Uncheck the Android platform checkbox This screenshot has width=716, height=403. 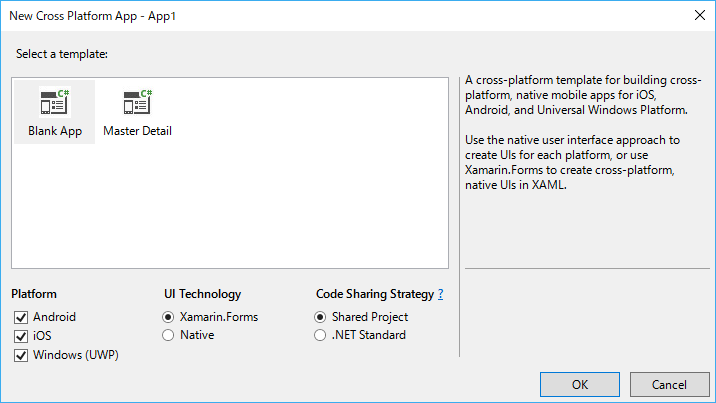click(21, 317)
